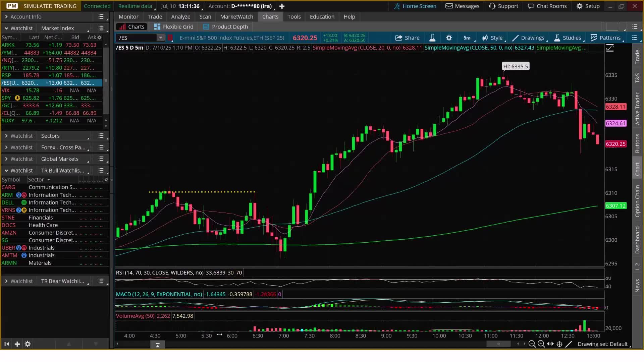This screenshot has width=644, height=362.
Task: Click the zoom out magnifier icon
Action: [532, 344]
